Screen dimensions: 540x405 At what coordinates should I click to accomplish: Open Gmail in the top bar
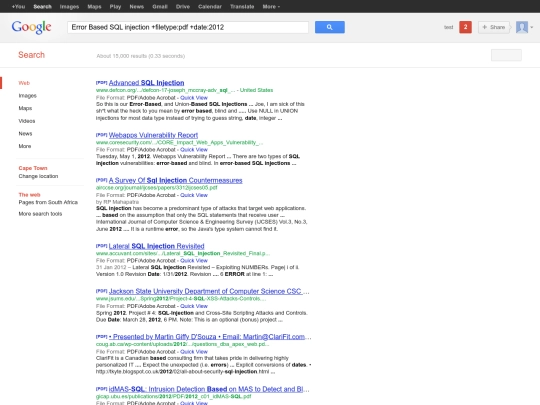click(160, 7)
